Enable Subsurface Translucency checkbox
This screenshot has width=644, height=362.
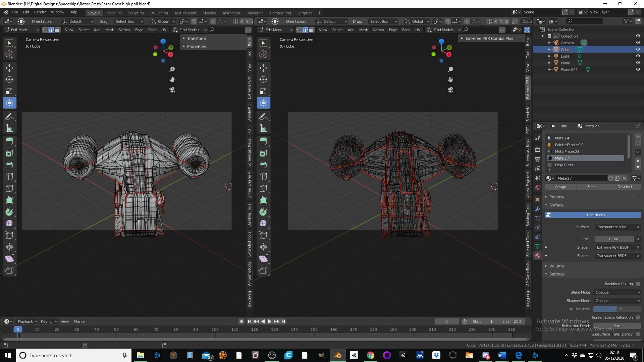(x=638, y=334)
